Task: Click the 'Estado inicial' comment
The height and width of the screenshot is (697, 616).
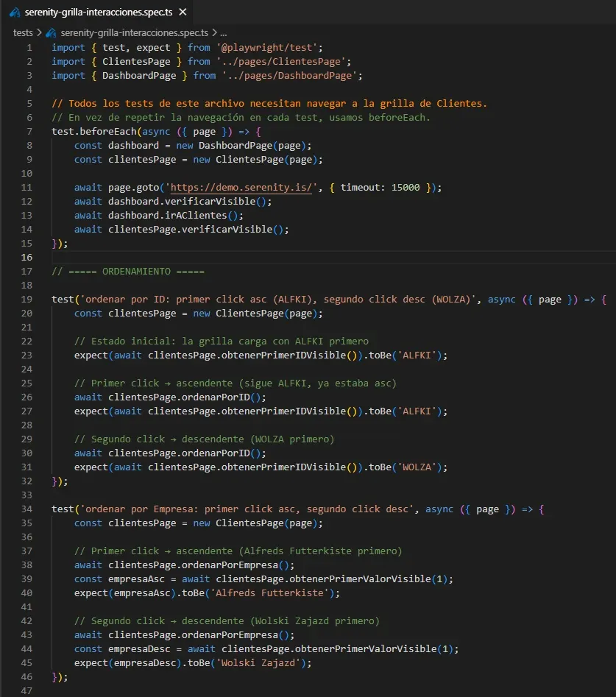Action: click(222, 341)
